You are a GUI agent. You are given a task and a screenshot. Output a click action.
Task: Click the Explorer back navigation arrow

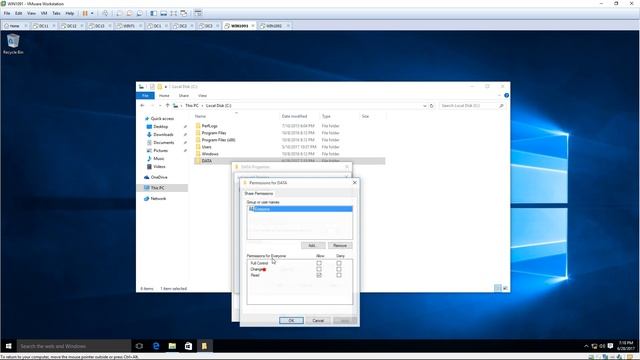click(142, 106)
